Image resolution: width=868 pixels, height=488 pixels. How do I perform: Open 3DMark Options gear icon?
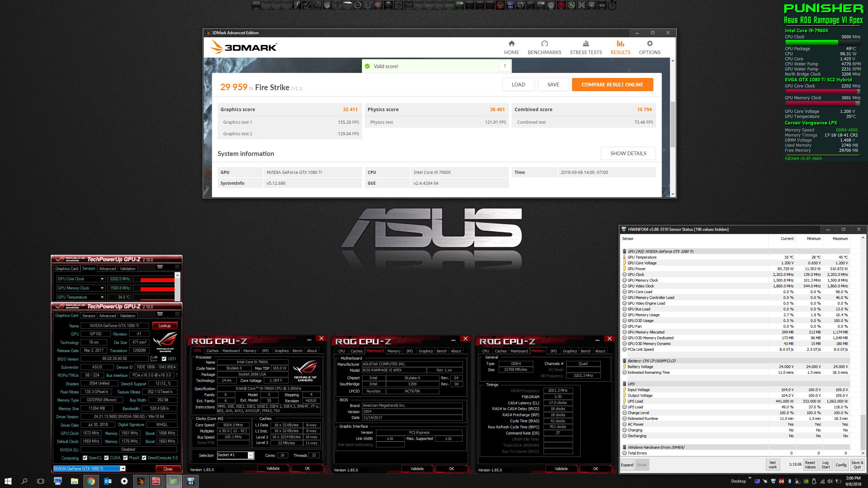click(x=650, y=43)
